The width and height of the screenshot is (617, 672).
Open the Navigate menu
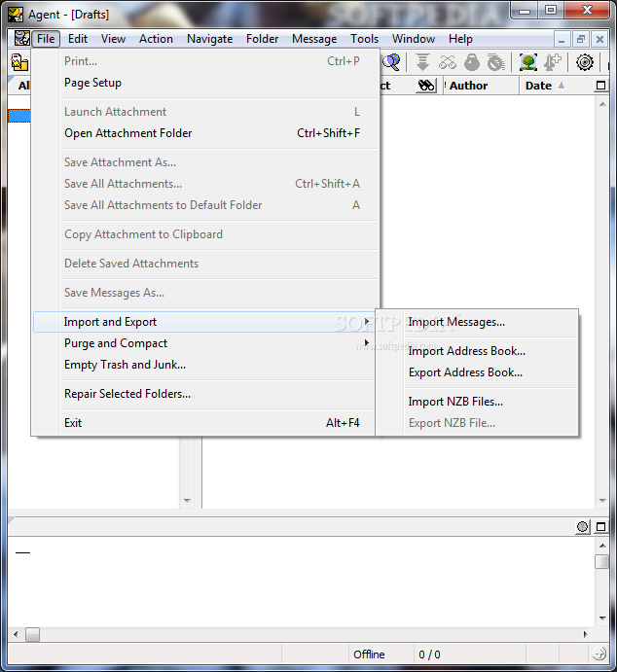pos(209,39)
